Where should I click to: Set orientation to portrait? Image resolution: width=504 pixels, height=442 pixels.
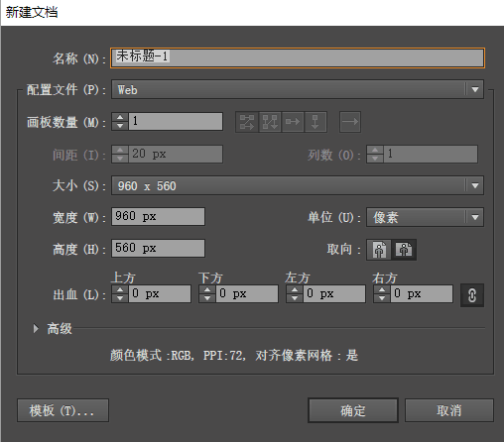pyautogui.click(x=379, y=250)
